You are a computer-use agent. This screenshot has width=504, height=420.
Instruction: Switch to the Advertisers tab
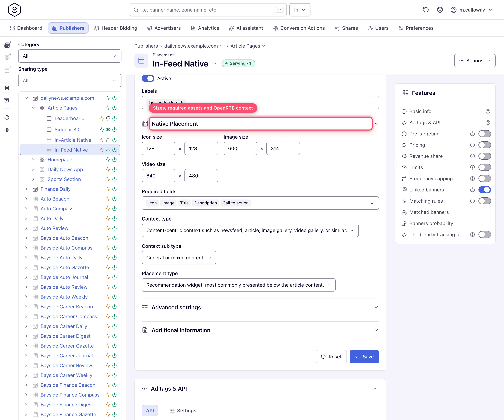(164, 28)
